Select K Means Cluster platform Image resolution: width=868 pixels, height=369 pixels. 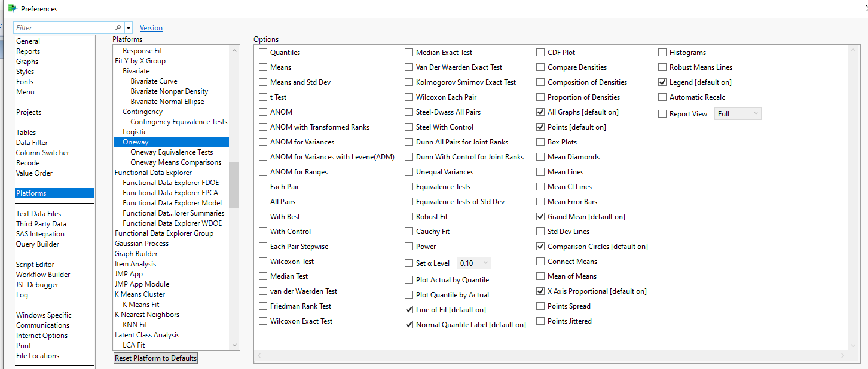(x=140, y=294)
